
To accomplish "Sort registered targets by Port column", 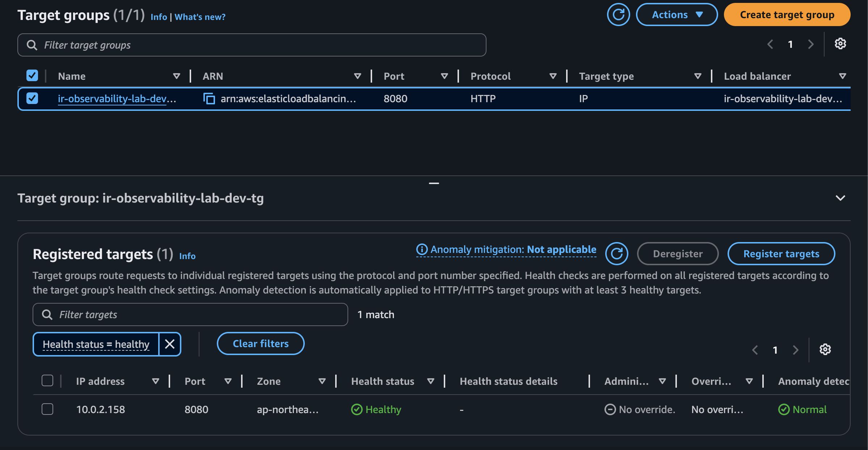I will (x=228, y=381).
